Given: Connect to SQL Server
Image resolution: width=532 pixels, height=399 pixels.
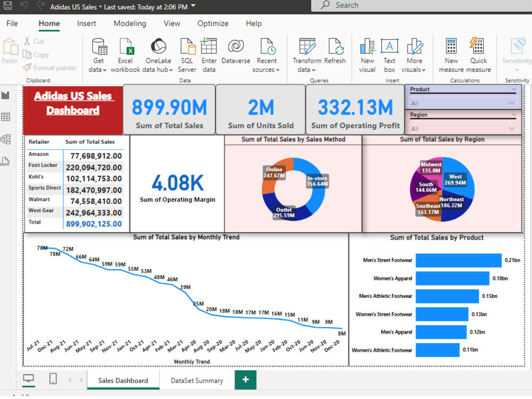Looking at the screenshot, I should point(187,55).
